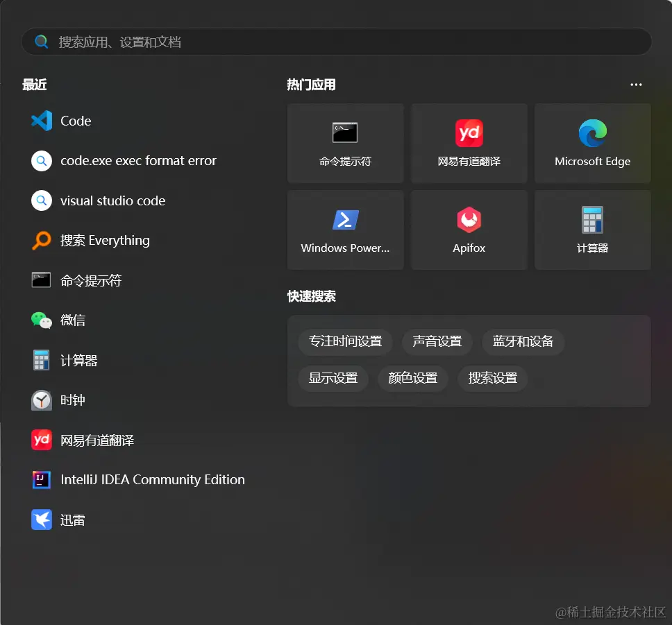Open the Visual Studio Code icon in recent list
This screenshot has height=625, width=672.
42,121
